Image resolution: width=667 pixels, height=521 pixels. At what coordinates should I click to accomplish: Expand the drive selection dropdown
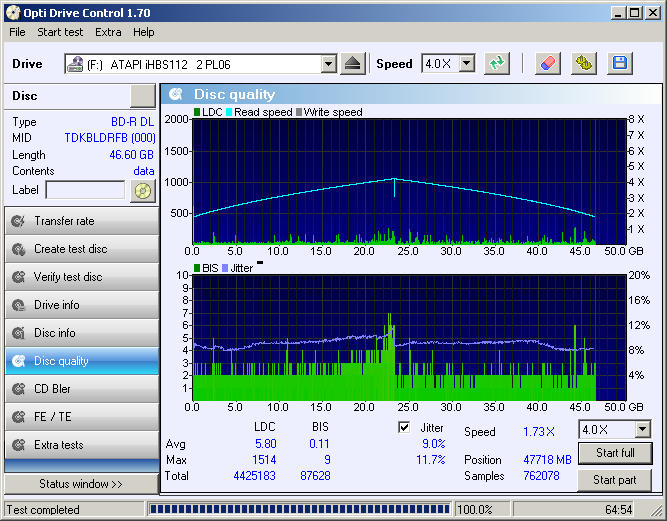pos(328,64)
